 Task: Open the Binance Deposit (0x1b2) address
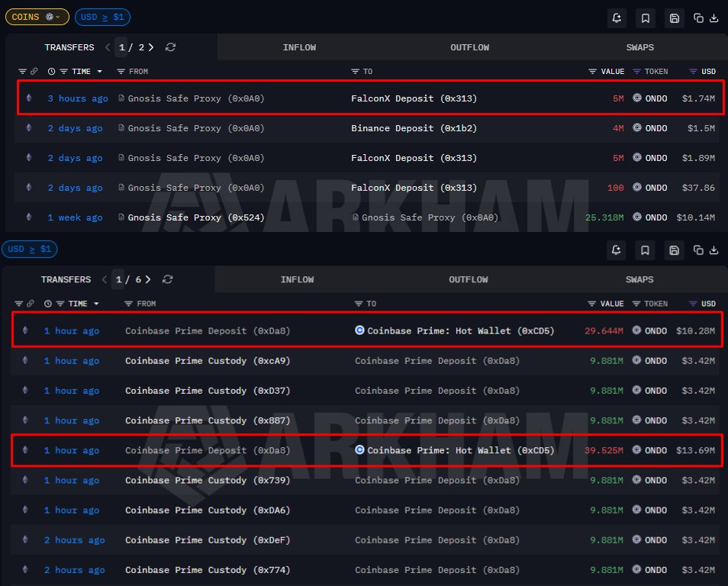pyautogui.click(x=414, y=128)
